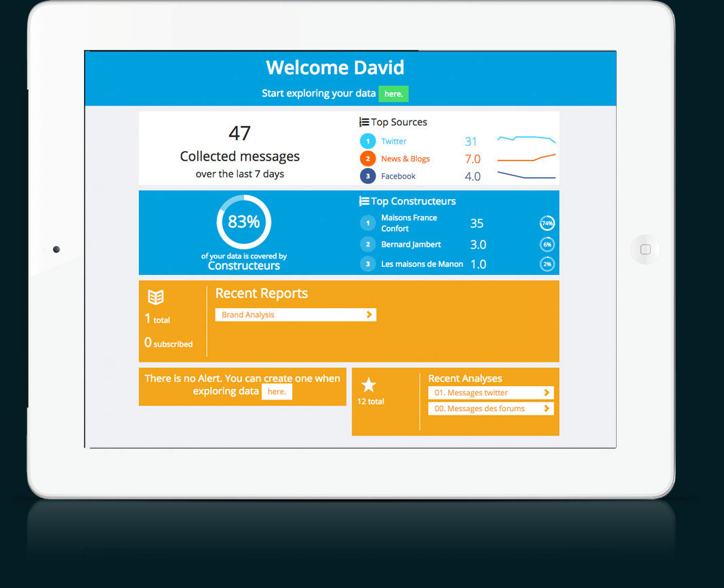
Task: Click the Facebook sparkline chart
Action: [526, 175]
